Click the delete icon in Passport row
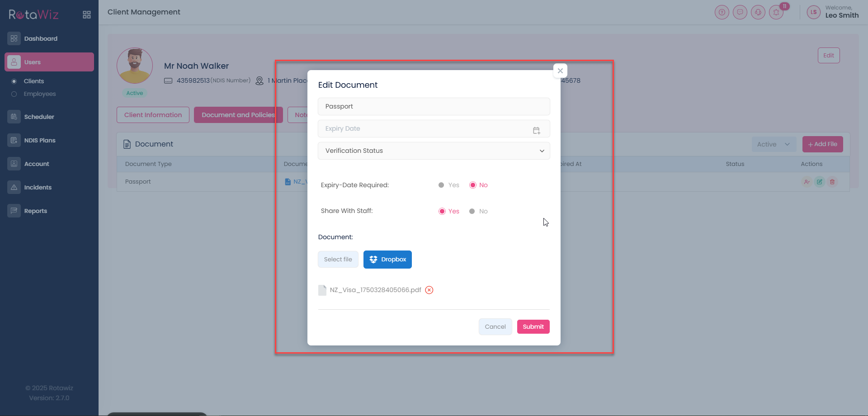 tap(832, 182)
